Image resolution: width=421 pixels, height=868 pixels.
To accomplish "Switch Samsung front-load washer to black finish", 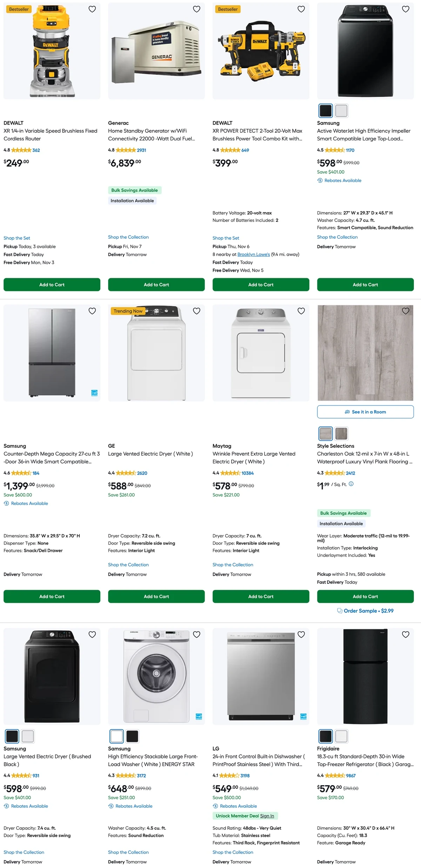I will (x=132, y=736).
